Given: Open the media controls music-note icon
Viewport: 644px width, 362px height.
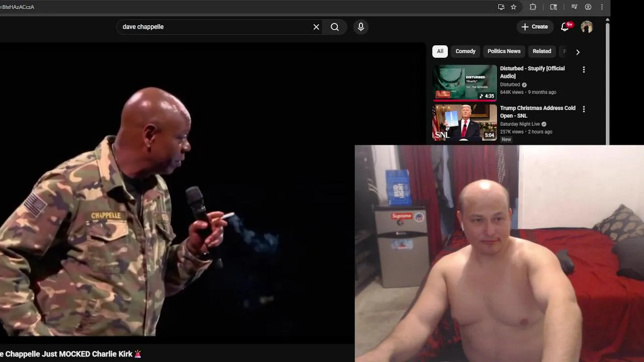Looking at the screenshot, I should click(x=574, y=7).
